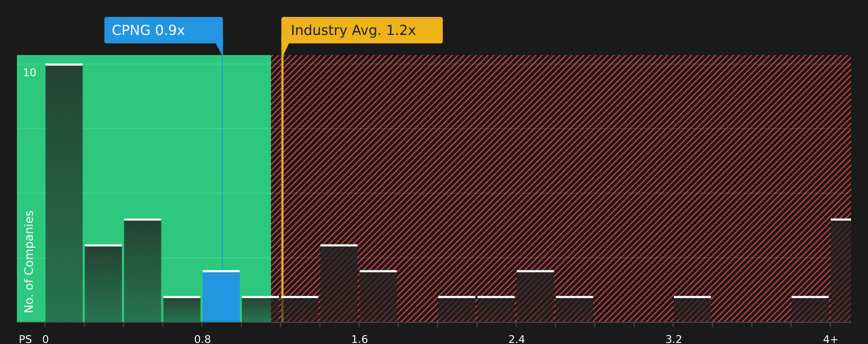This screenshot has width=868, height=344.
Task: Click the blue CPNG vertical marker line
Action: click(x=222, y=162)
